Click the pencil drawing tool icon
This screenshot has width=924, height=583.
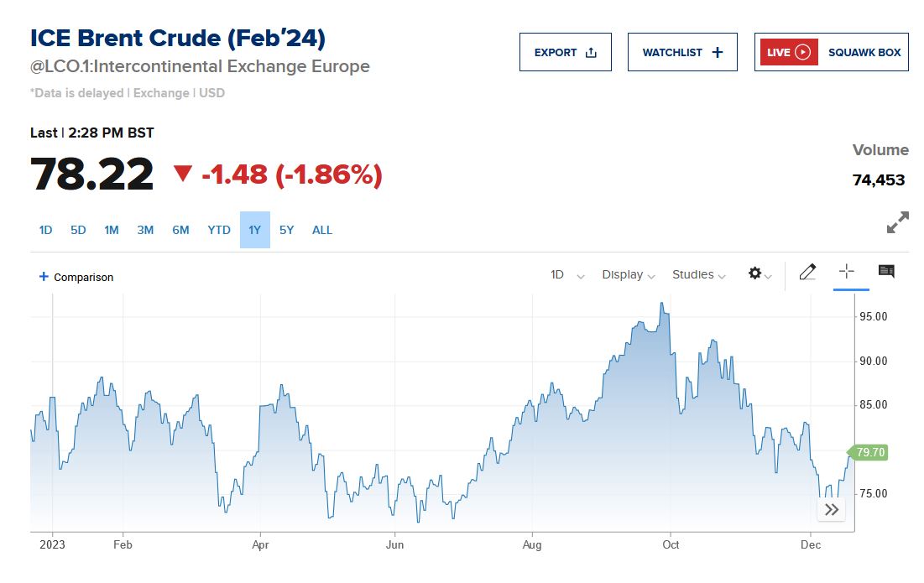pos(807,272)
